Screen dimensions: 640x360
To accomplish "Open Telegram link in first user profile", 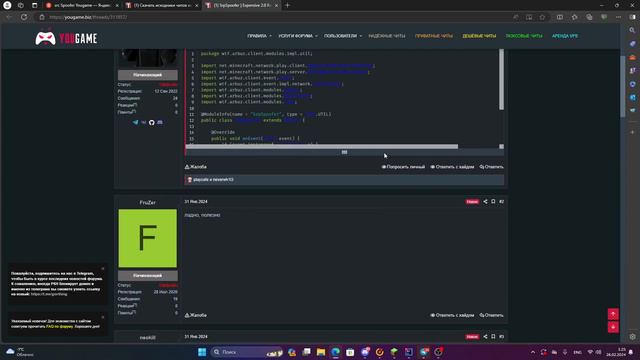I will pyautogui.click(x=136, y=122).
